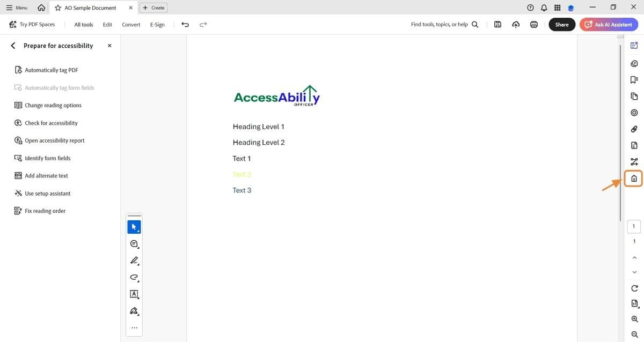Select the Fill and Sign pen tool
The image size is (644, 342).
[134, 311]
